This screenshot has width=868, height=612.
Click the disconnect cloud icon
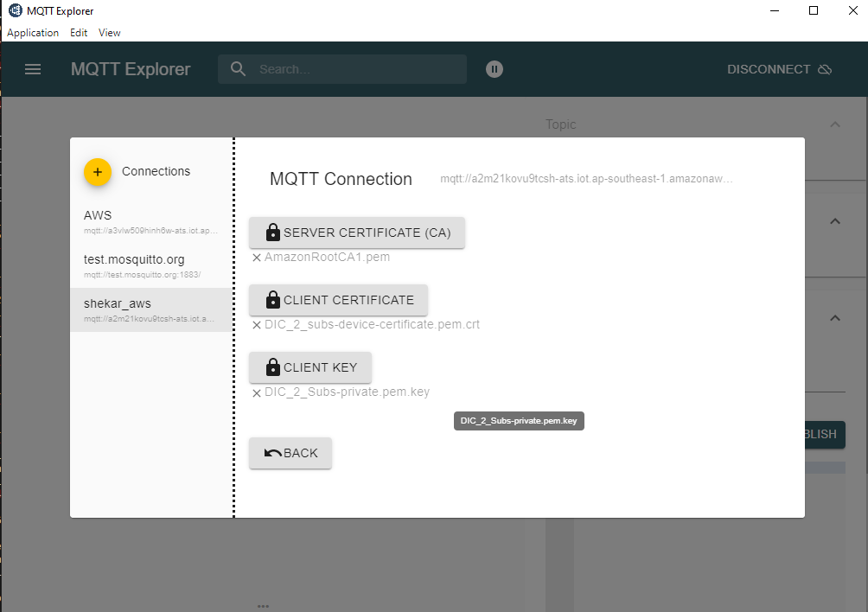coord(826,68)
